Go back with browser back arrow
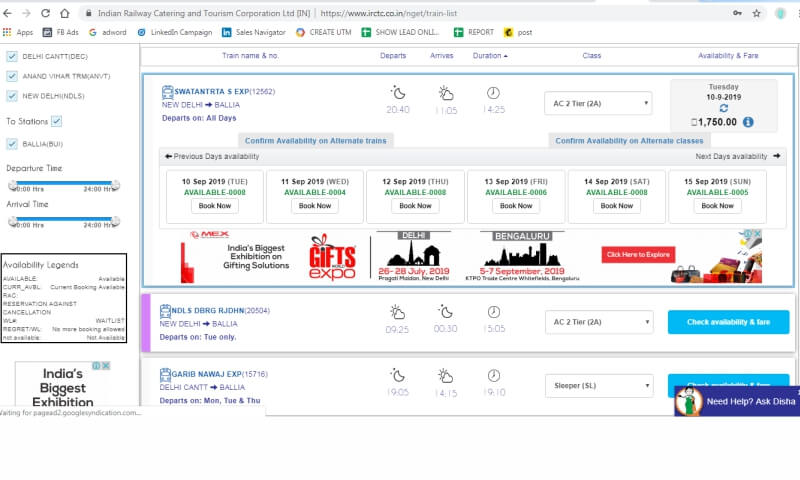Screen dimensions: 800x480 (8, 13)
